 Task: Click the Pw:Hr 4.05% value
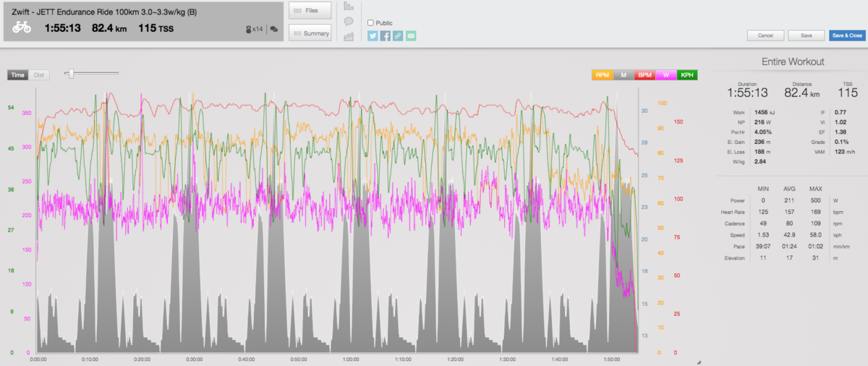coord(762,132)
